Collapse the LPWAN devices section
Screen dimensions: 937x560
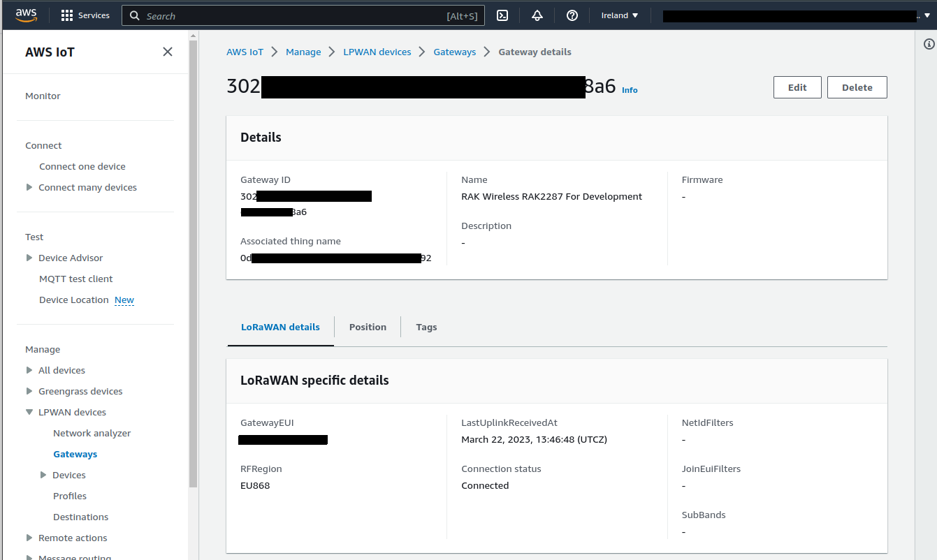pyautogui.click(x=29, y=412)
